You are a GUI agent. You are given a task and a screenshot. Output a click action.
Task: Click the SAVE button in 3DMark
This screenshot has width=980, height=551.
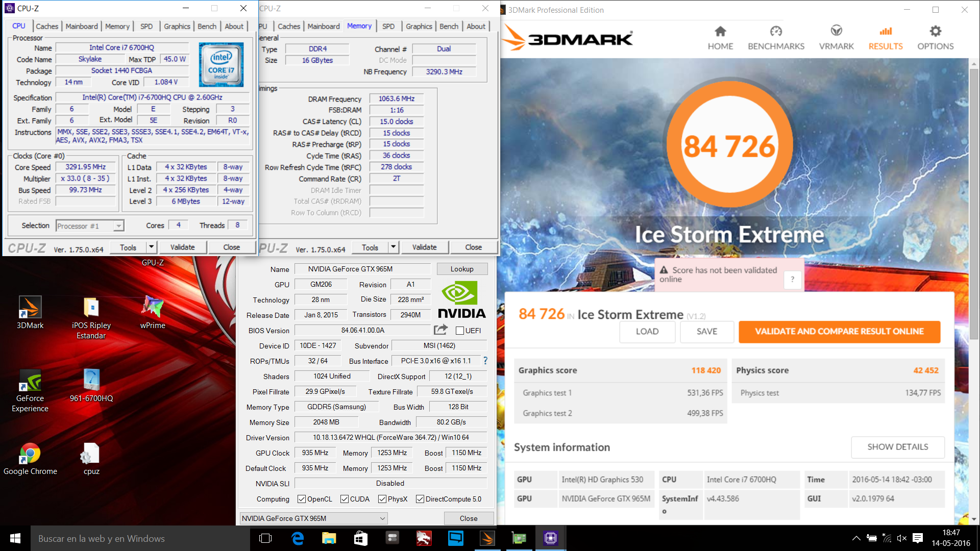707,332
